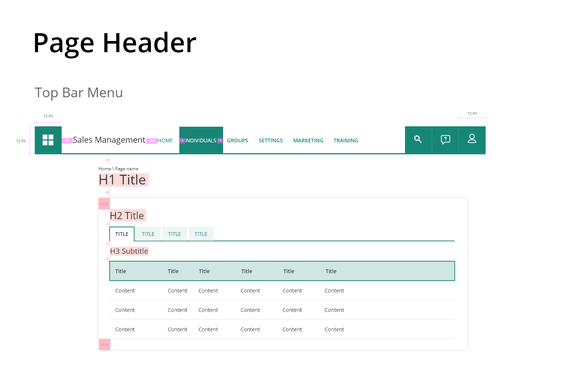Click the third Title column header
The height and width of the screenshot is (392, 566).
(x=204, y=271)
